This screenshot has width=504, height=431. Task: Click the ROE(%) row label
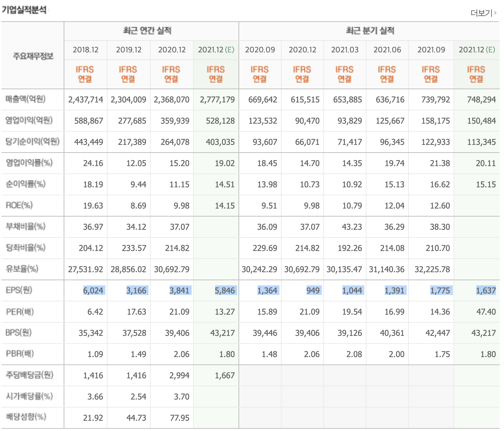19,205
